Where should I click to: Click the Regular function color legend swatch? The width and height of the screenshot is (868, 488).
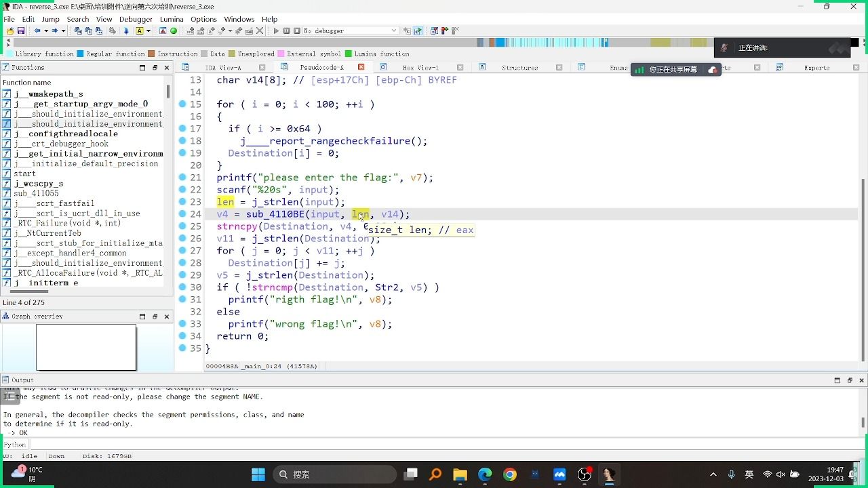pos(80,54)
